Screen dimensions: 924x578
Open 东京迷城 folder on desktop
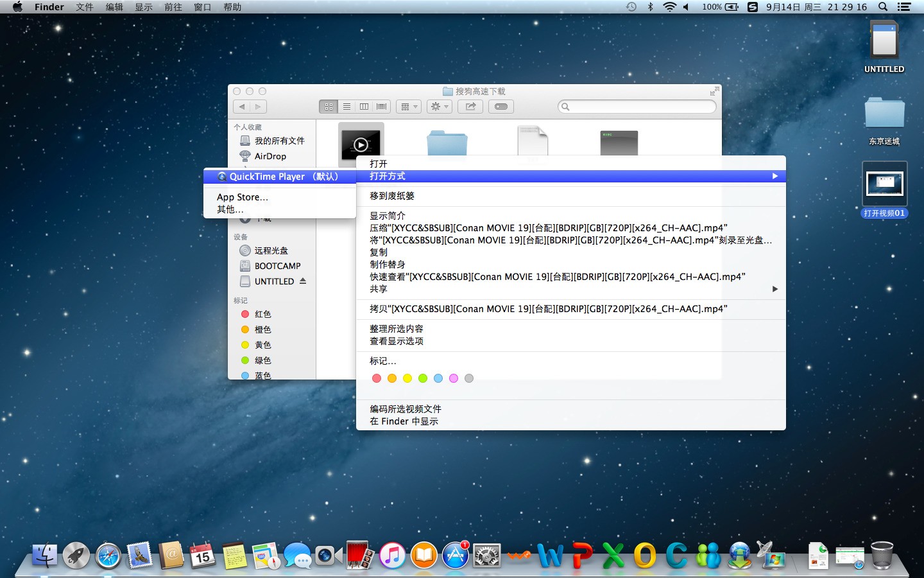coord(884,121)
